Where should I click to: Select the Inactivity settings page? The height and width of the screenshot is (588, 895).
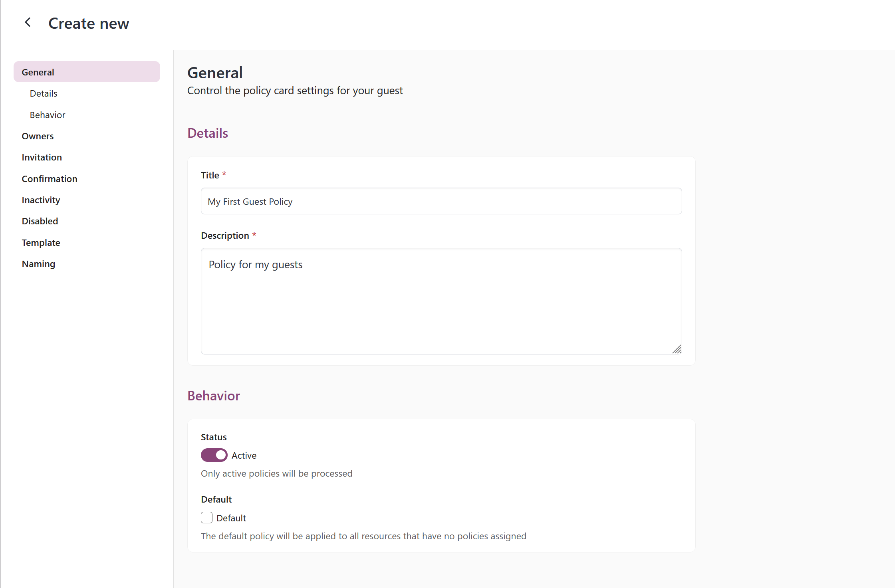coord(41,200)
